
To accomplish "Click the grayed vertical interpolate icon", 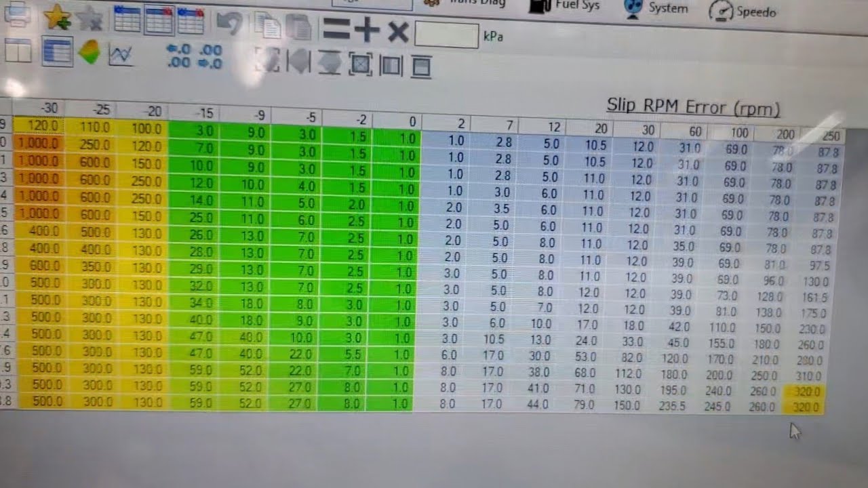I will [x=330, y=64].
